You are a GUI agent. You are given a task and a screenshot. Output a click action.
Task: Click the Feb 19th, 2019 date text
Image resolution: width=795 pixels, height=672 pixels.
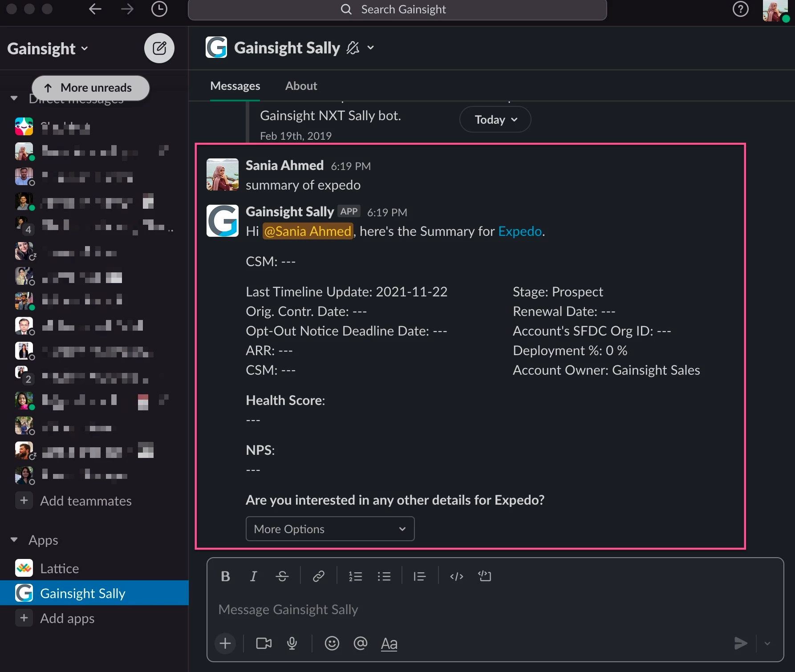pos(296,136)
